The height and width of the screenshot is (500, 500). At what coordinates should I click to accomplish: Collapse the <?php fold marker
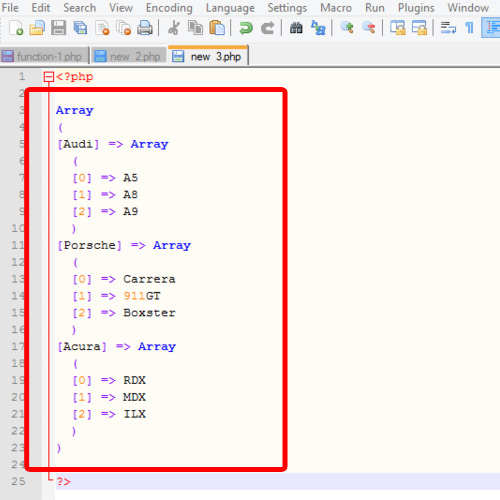[49, 77]
